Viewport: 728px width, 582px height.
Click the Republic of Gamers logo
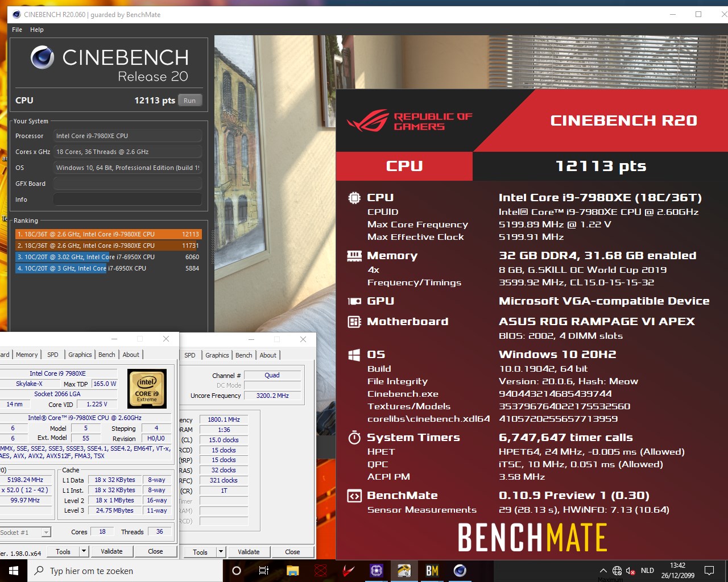click(x=409, y=120)
